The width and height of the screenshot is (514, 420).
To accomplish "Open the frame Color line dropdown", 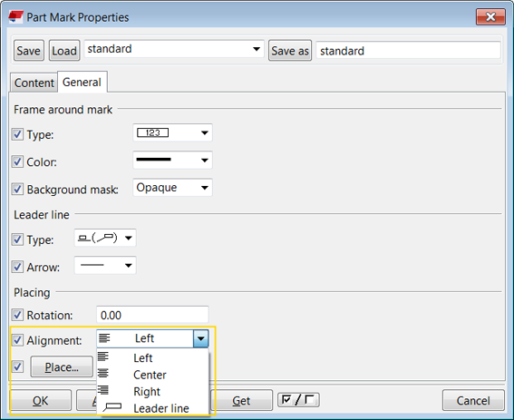I will (x=172, y=161).
